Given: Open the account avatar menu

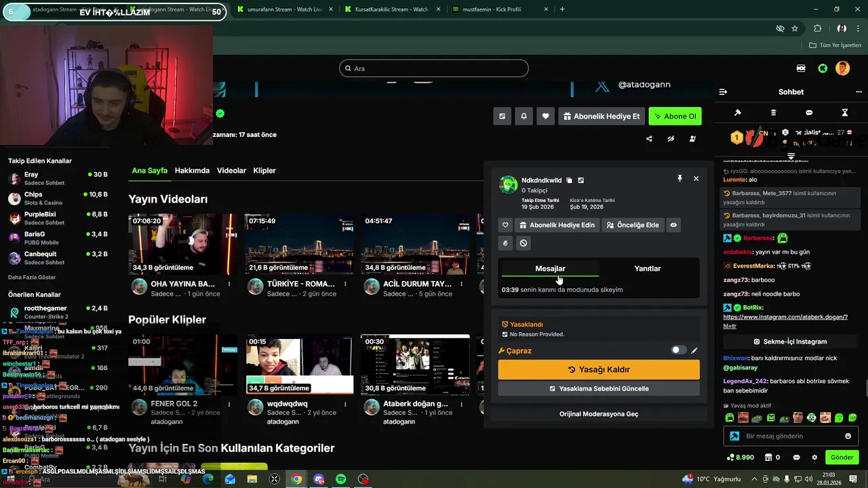Looking at the screenshot, I should [x=842, y=68].
